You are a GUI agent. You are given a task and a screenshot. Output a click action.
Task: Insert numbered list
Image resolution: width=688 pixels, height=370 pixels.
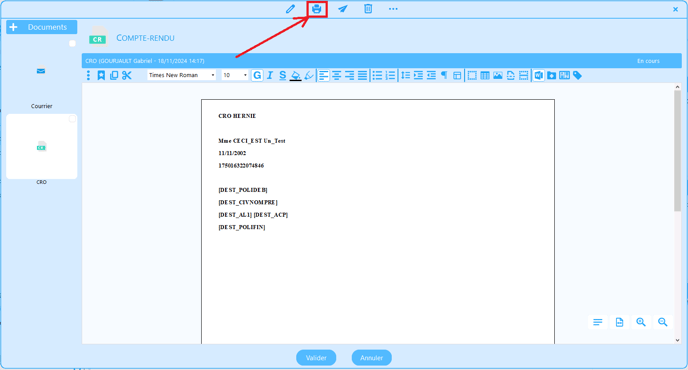[x=391, y=75]
